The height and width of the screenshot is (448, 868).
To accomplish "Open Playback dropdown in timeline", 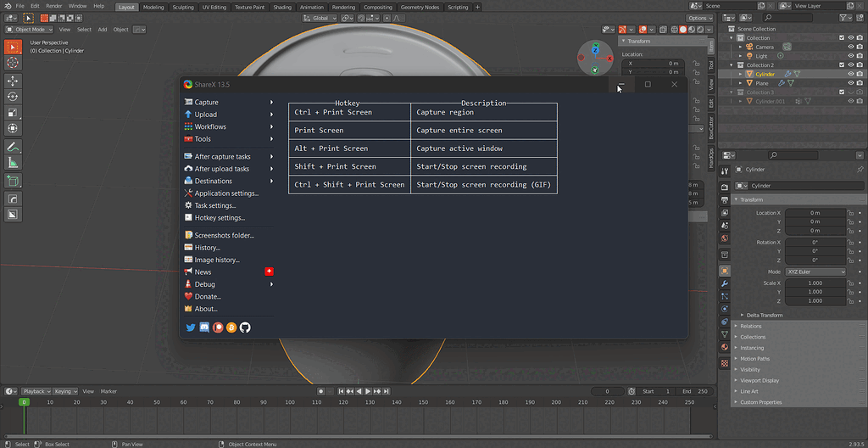I will (x=36, y=391).
